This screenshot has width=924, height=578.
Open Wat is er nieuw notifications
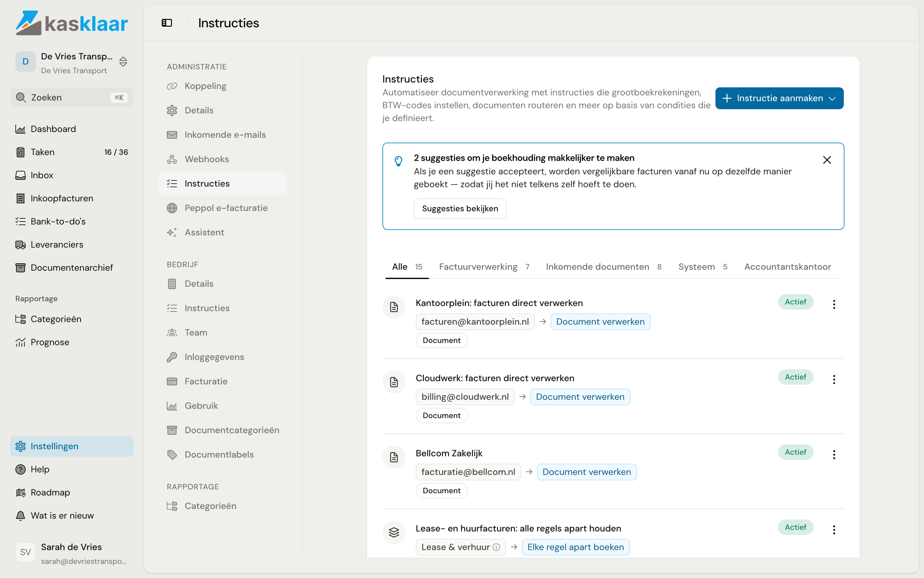72,516
